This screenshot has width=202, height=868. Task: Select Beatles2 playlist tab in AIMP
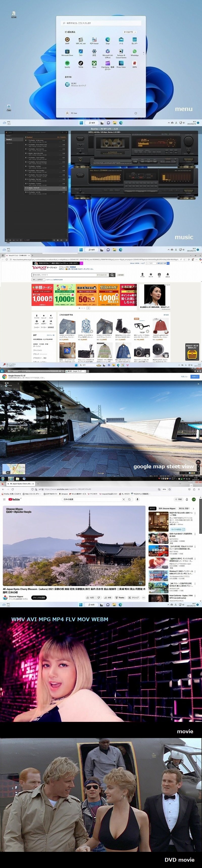9,140
